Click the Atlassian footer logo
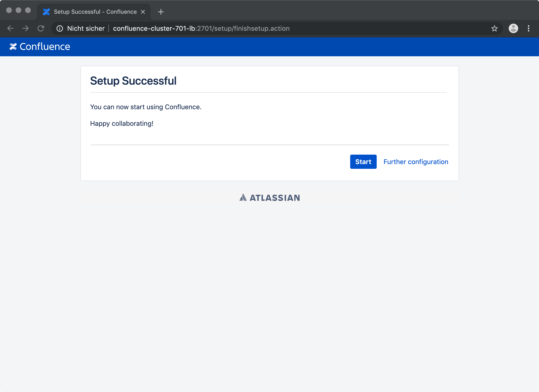The width and height of the screenshot is (539, 392). 269,198
